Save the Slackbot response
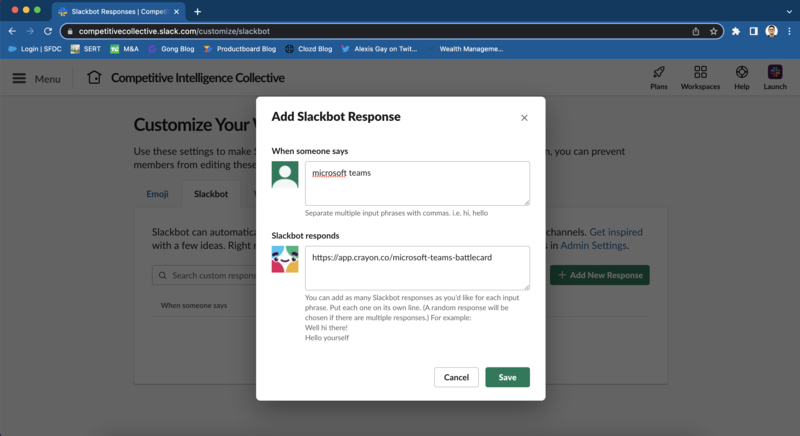800x436 pixels. 507,377
